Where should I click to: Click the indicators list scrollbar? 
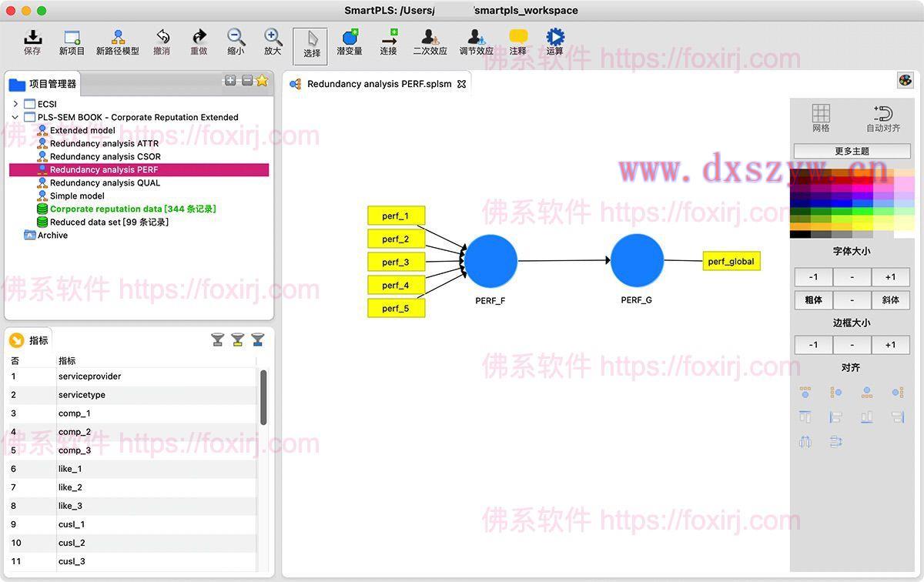[x=263, y=397]
